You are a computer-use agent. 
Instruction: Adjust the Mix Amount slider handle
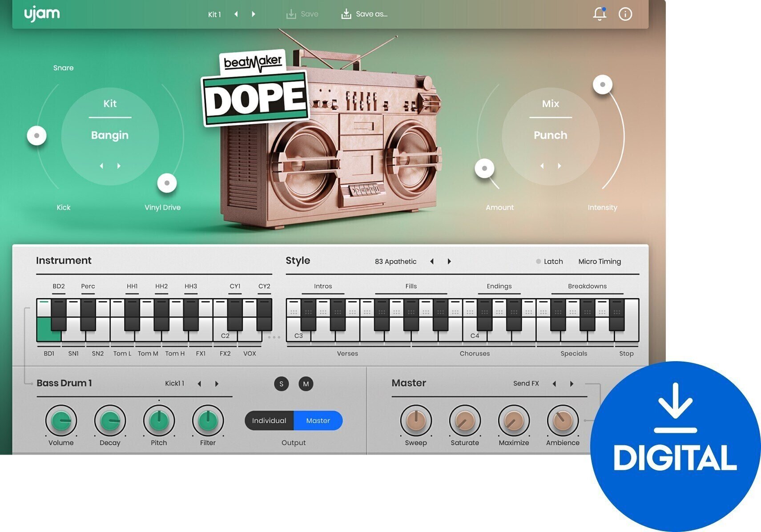(x=485, y=168)
